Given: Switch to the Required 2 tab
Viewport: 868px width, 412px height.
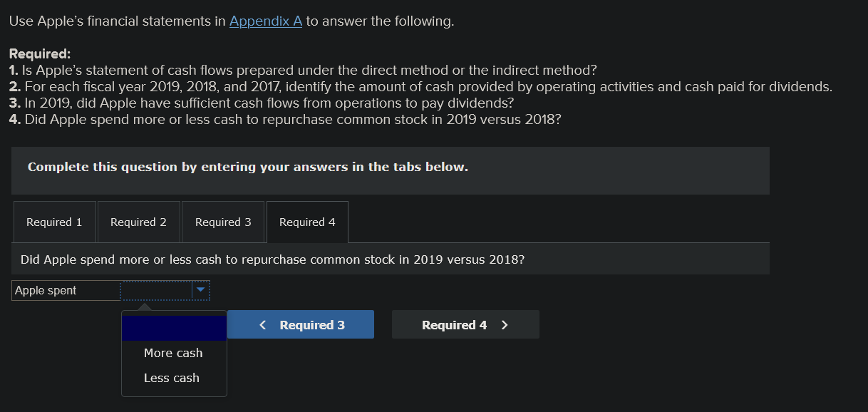Looking at the screenshot, I should [138, 222].
